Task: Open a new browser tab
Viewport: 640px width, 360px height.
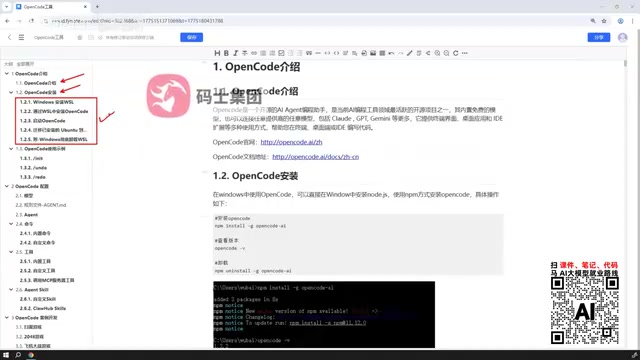Action: [97, 7]
